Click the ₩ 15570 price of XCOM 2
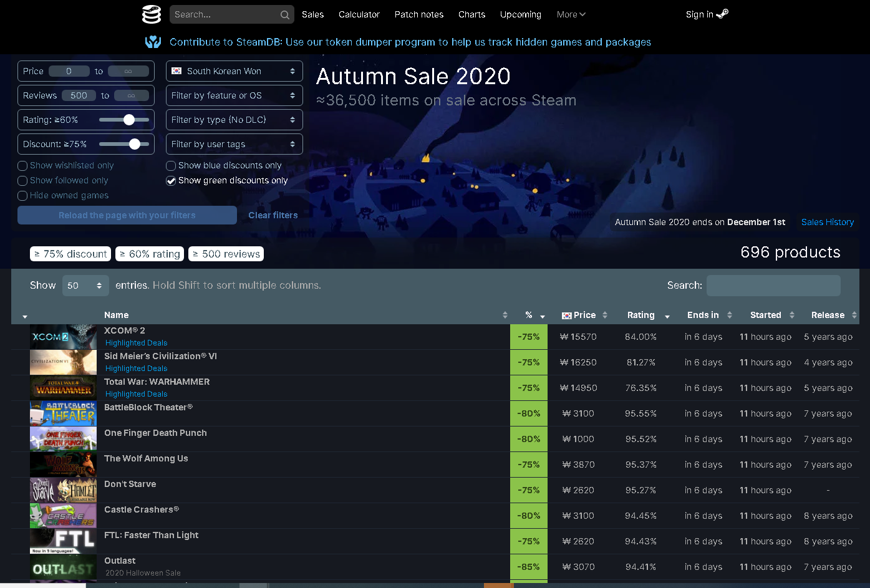The height and width of the screenshot is (588, 870). click(578, 337)
